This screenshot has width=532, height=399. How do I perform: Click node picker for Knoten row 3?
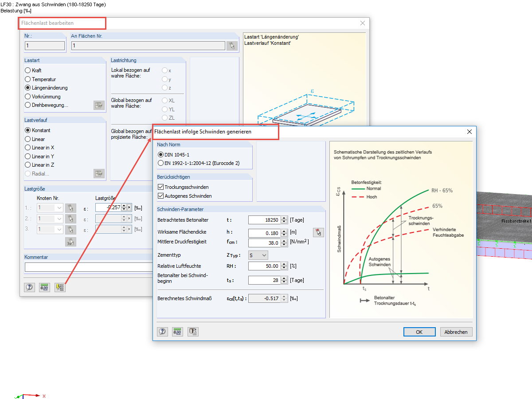click(x=70, y=229)
